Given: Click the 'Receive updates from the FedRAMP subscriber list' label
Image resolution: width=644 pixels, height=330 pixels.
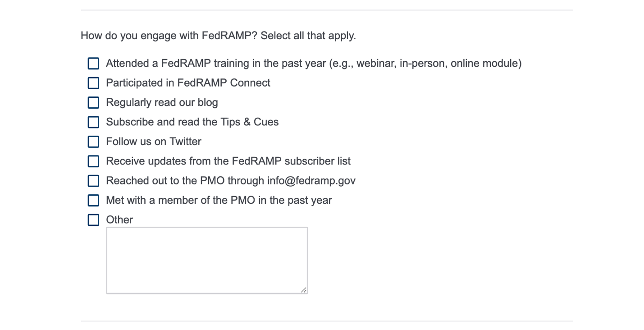Looking at the screenshot, I should [228, 161].
